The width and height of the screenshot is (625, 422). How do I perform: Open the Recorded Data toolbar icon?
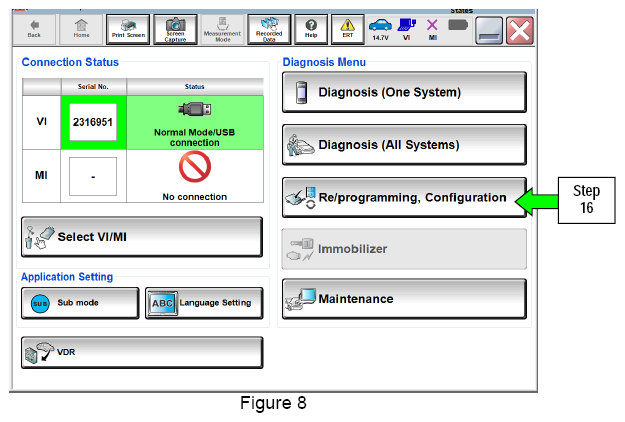pyautogui.click(x=269, y=29)
